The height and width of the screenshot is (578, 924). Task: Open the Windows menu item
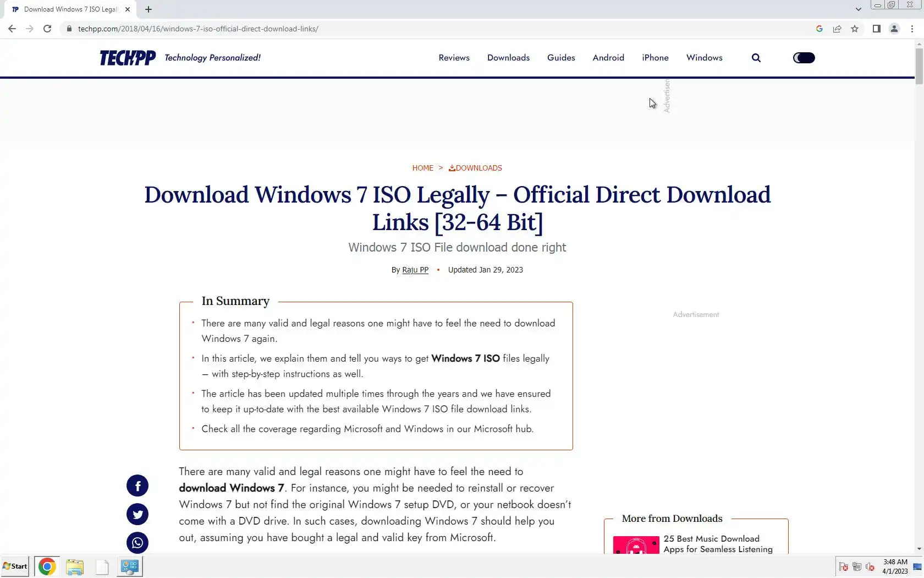point(705,58)
